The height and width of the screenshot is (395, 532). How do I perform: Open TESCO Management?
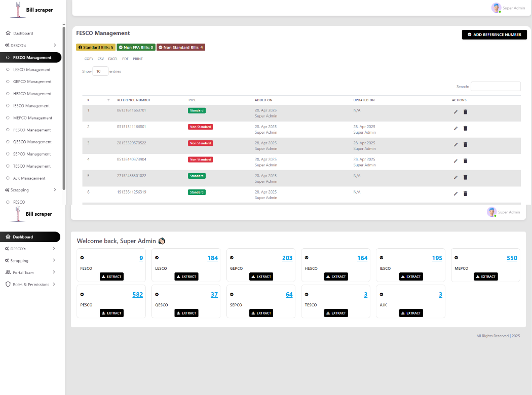[x=32, y=166]
